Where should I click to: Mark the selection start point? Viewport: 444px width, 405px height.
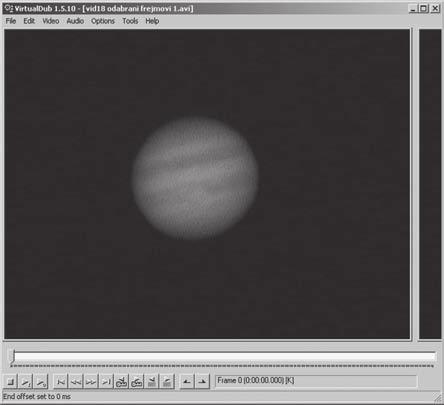[187, 381]
